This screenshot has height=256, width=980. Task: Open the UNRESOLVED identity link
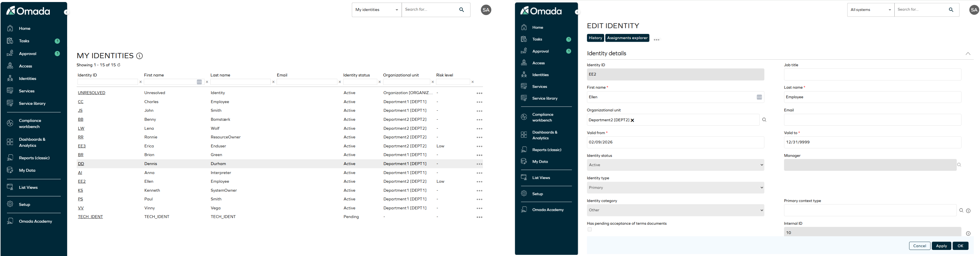91,93
